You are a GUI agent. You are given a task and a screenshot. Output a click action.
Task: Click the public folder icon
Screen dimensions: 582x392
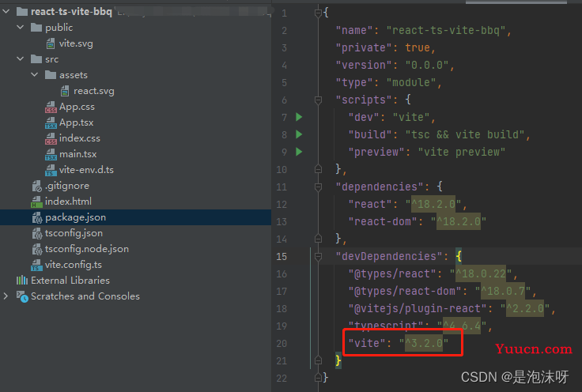[x=36, y=28]
